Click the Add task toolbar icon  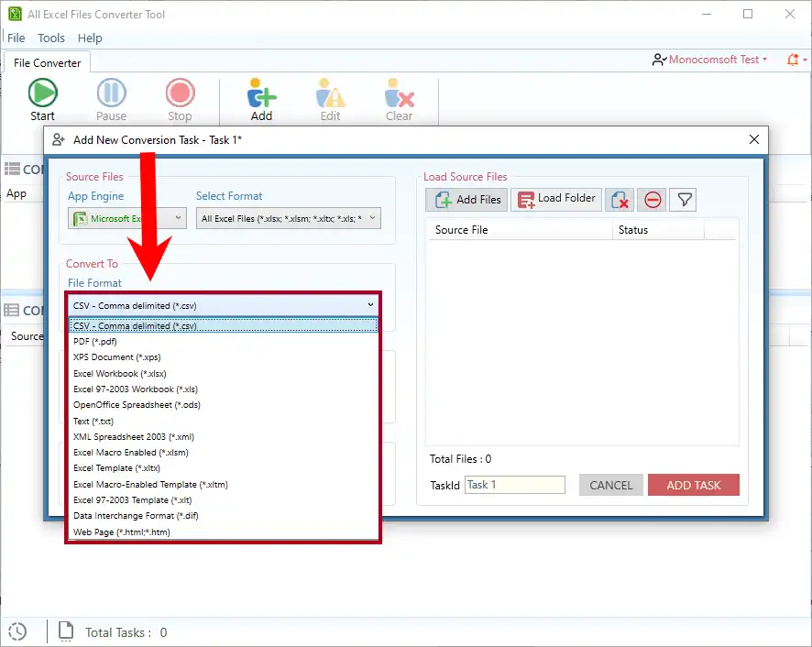[x=261, y=93]
